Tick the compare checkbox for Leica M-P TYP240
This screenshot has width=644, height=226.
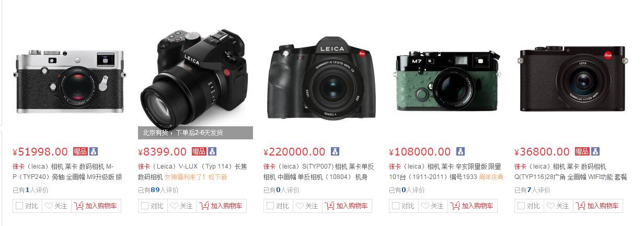coord(19,206)
